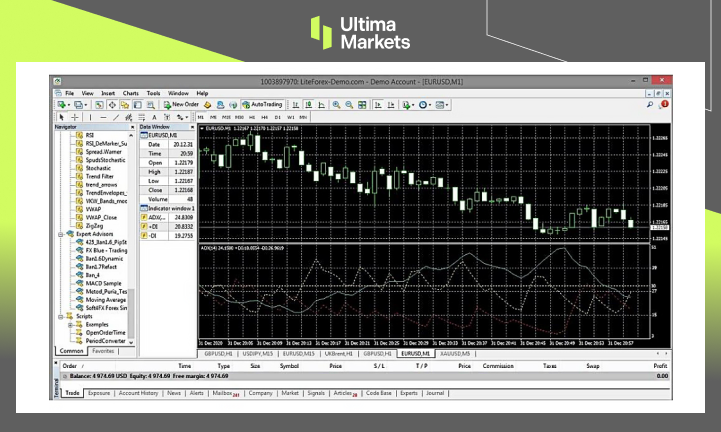Switch the chart to candlesticks type
The height and width of the screenshot is (432, 721).
309,105
